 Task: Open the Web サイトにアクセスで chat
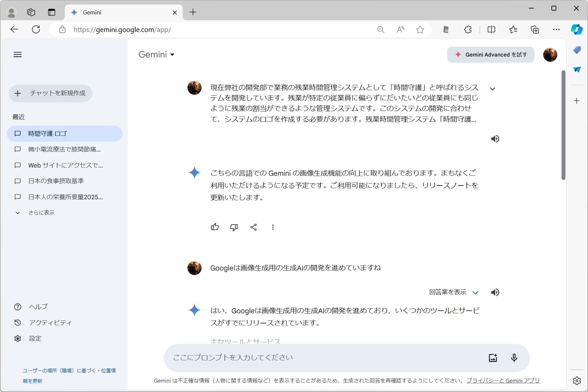click(x=65, y=165)
